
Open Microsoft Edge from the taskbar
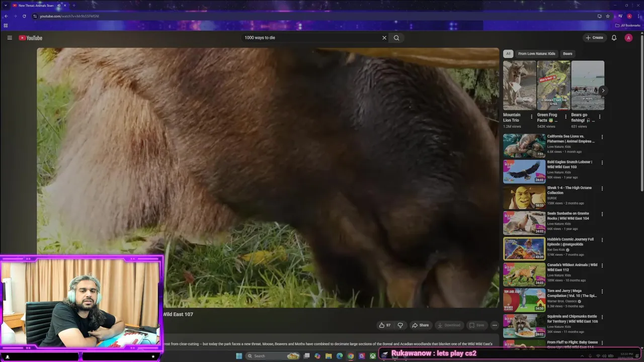coord(340,356)
